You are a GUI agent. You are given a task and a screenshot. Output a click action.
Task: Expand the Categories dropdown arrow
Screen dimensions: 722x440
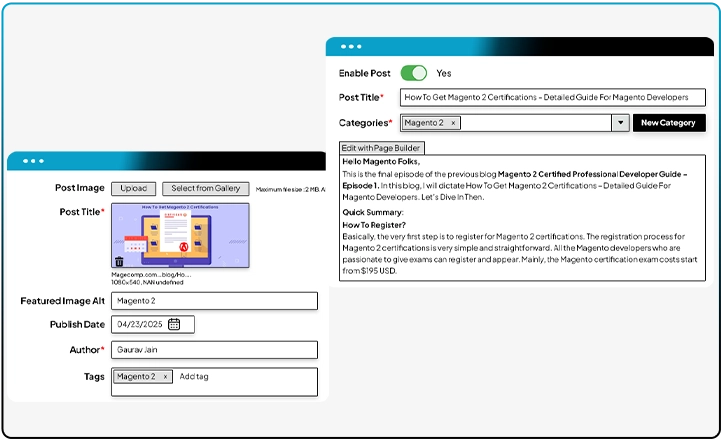620,123
